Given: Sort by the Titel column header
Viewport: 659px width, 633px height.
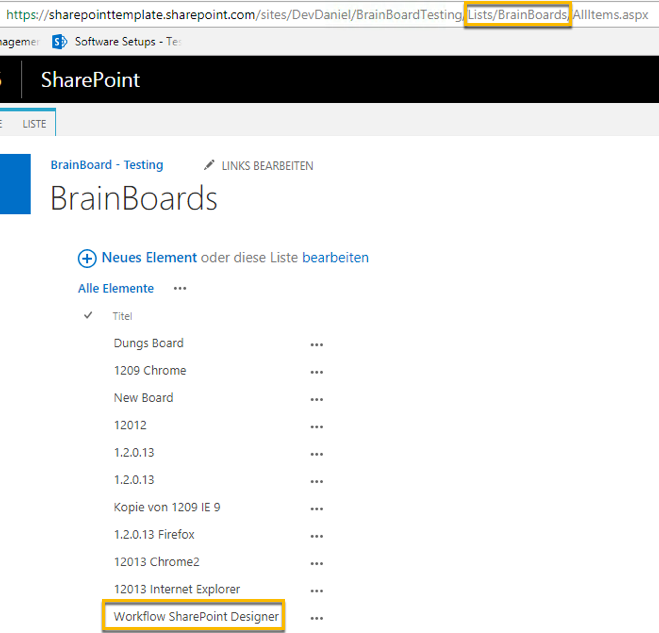Looking at the screenshot, I should pyautogui.click(x=122, y=316).
